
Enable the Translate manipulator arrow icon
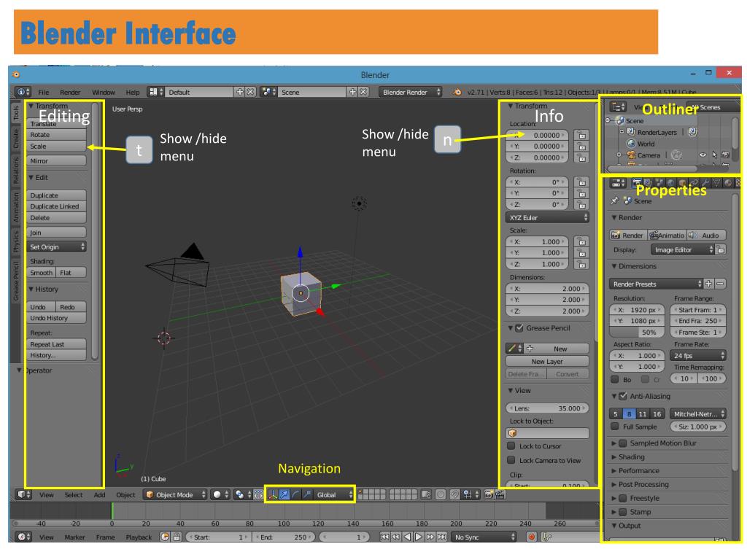(285, 494)
